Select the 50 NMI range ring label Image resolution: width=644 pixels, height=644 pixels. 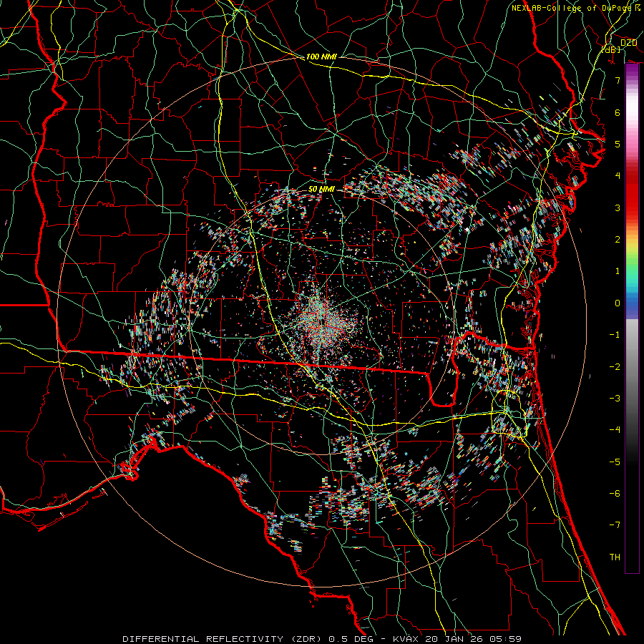[321, 189]
